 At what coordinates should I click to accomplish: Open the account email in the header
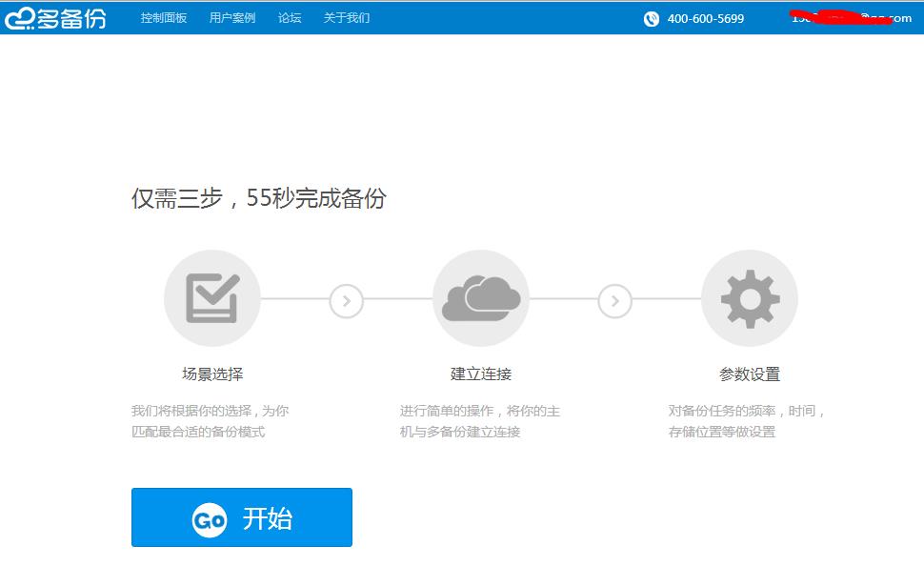click(x=851, y=18)
